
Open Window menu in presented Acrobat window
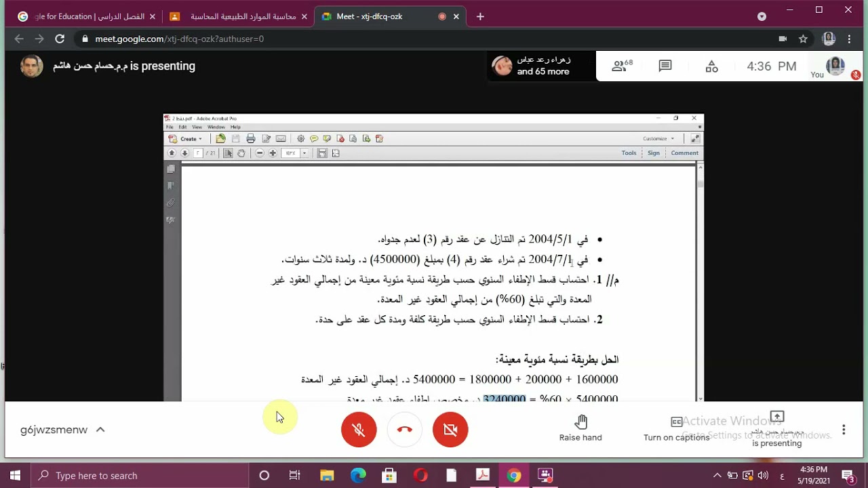click(216, 127)
